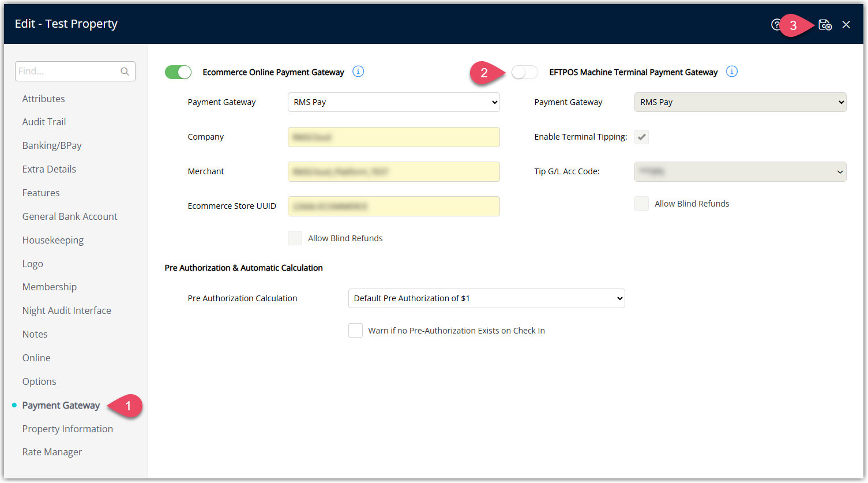Expand the Tip G/L Acc Code dropdown
Image resolution: width=868 pixels, height=483 pixels.
pos(740,171)
